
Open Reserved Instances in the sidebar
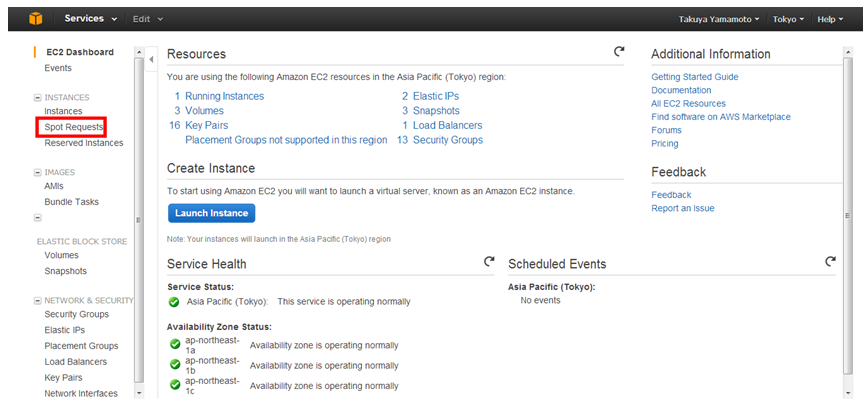click(x=84, y=143)
